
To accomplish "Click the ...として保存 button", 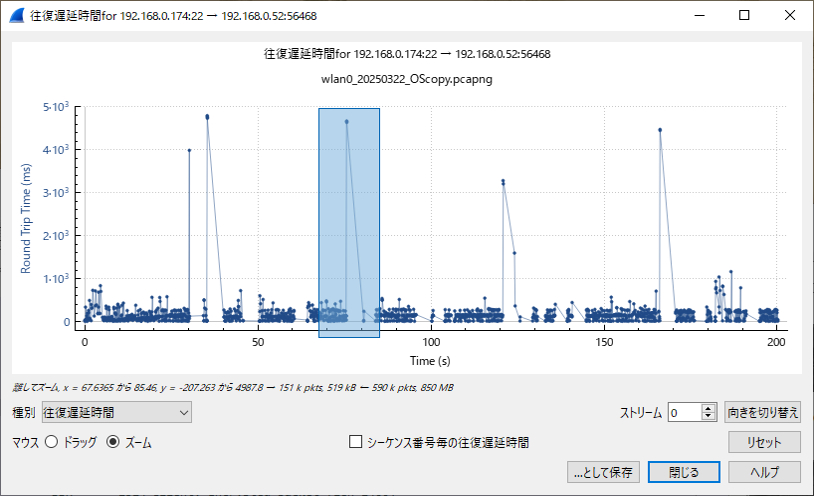I will point(603,472).
